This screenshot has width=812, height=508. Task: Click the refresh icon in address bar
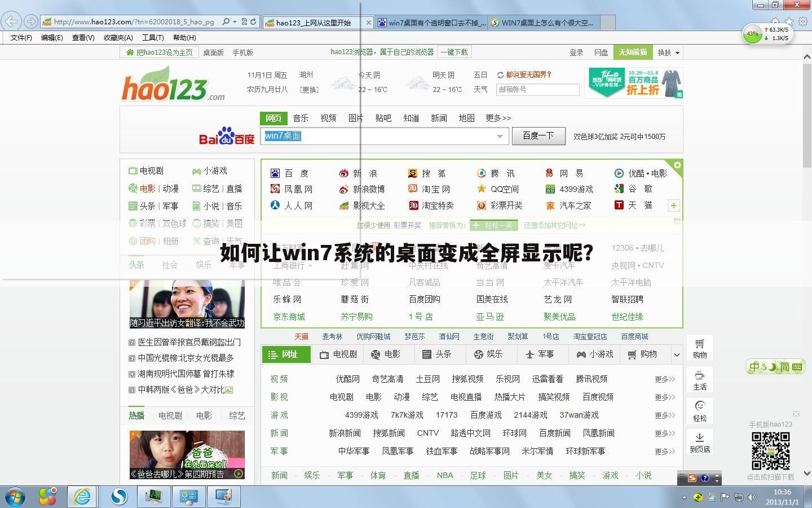(x=253, y=22)
